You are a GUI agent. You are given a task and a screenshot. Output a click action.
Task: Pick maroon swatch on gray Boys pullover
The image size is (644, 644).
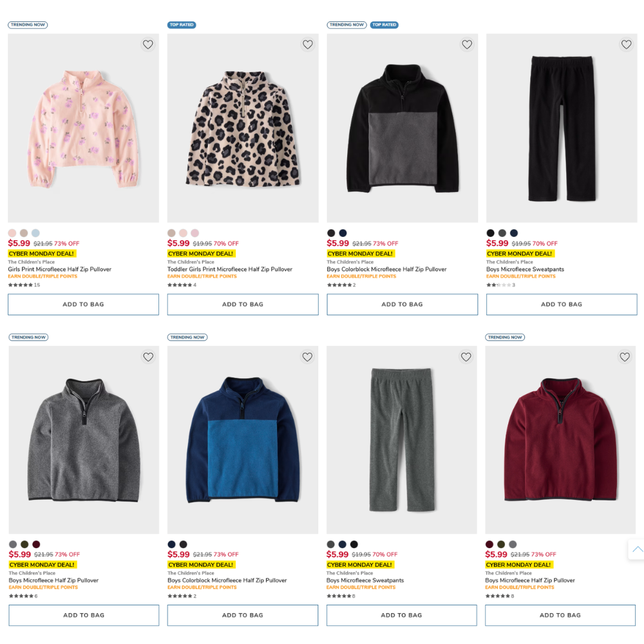[36, 545]
